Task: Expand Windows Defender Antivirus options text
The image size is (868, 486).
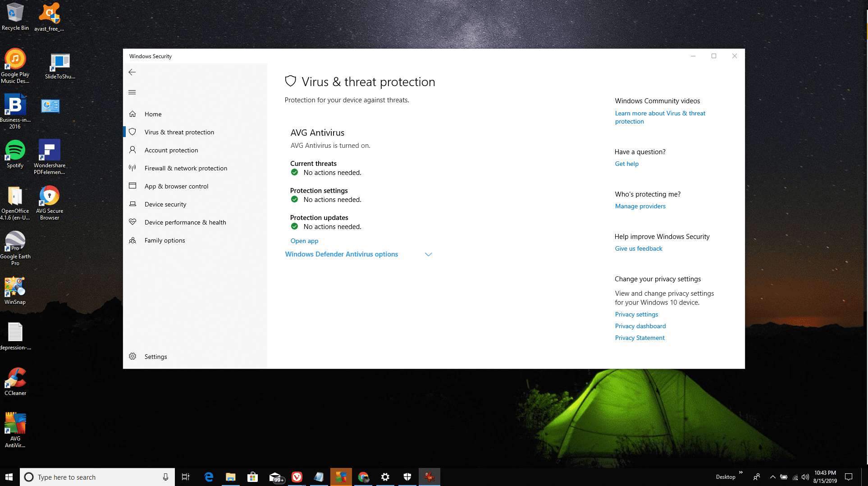Action: (x=342, y=254)
